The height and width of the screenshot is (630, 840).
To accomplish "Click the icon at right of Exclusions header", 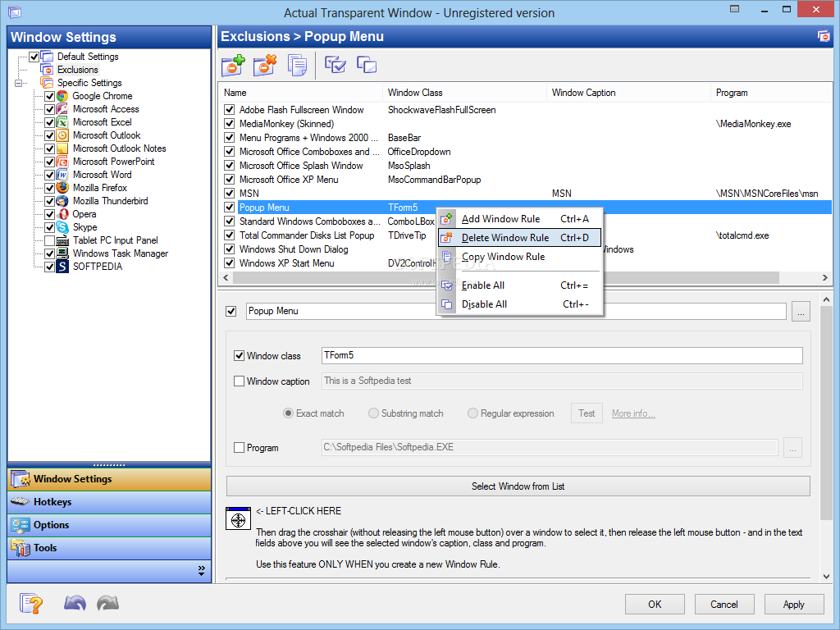I will point(824,36).
